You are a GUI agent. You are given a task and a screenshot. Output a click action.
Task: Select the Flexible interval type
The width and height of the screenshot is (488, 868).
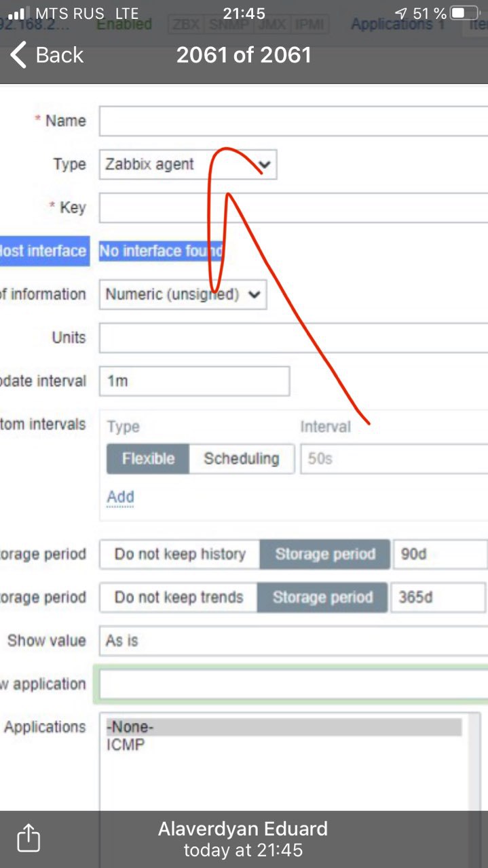coord(147,458)
